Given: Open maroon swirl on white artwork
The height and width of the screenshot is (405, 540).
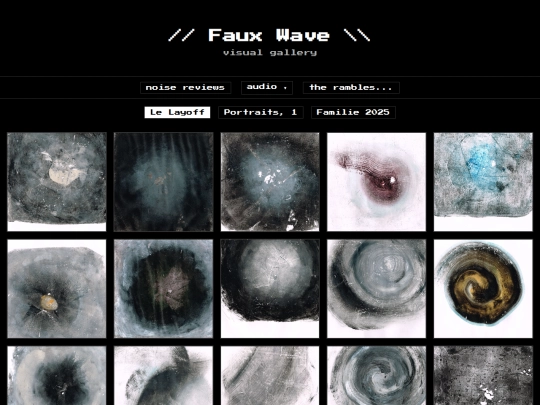Looking at the screenshot, I should coord(376,182).
